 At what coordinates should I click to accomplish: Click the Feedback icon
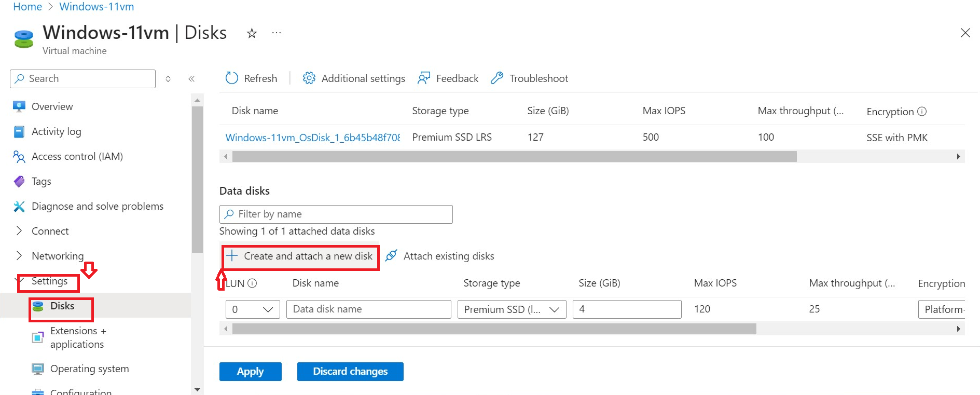click(x=424, y=78)
